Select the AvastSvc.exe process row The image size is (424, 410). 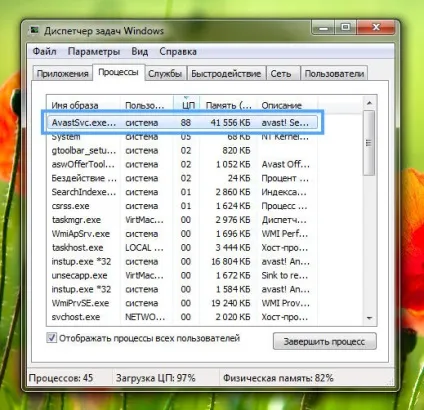[182, 123]
